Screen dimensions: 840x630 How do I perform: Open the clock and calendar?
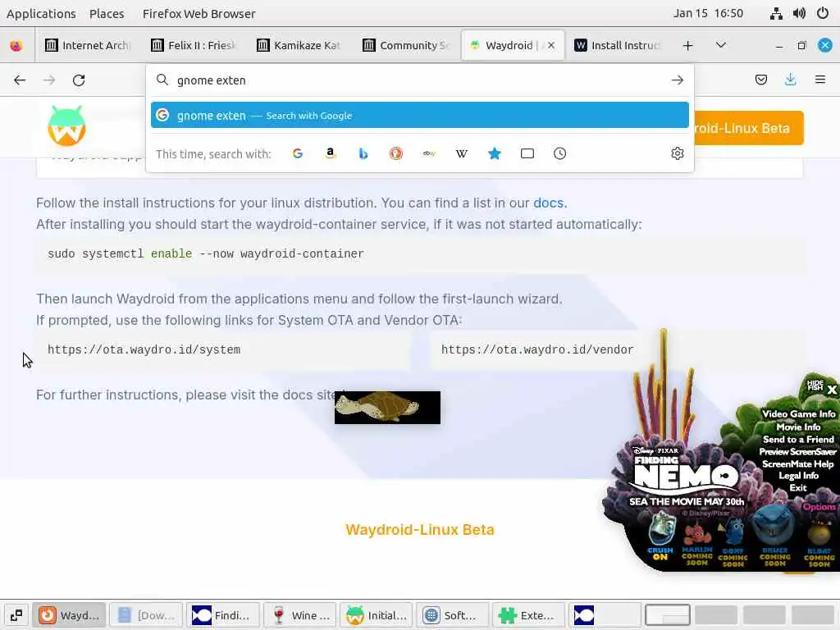(x=708, y=13)
